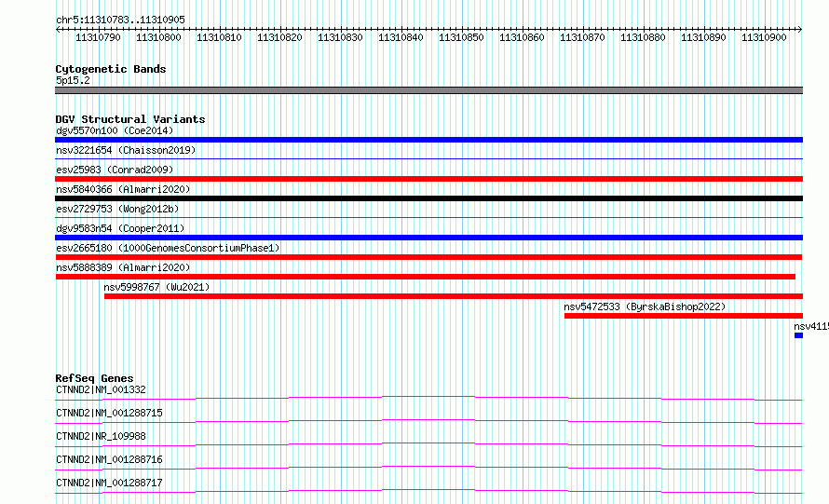
Task: Select the nsv5472533 (ByrskaBishop2022) red bar
Action: 684,316
